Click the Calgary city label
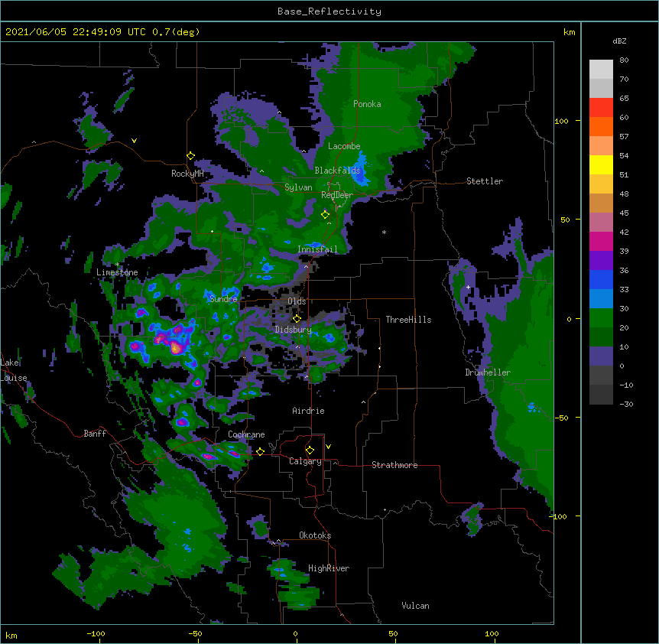Image resolution: width=659 pixels, height=644 pixels. pos(305,461)
